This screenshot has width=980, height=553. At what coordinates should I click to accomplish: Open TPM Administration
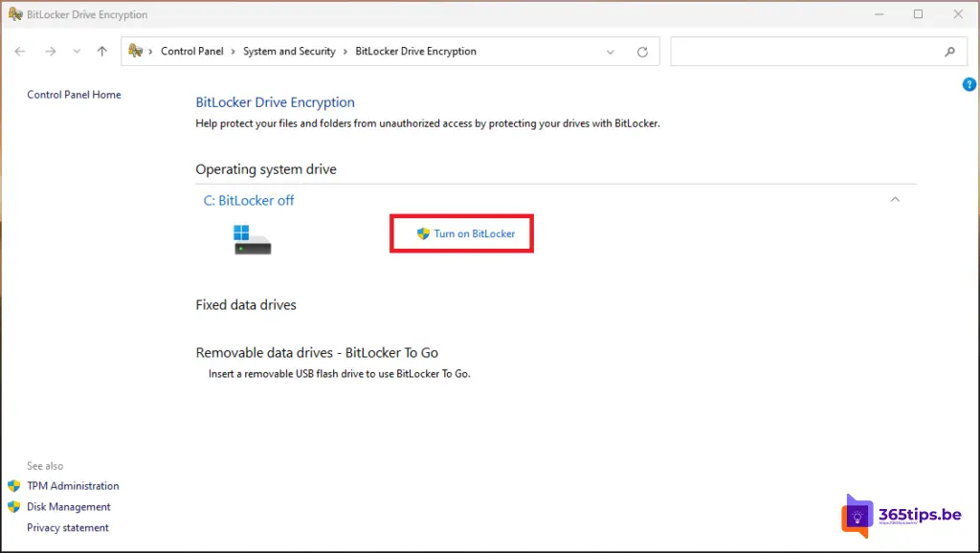point(73,486)
